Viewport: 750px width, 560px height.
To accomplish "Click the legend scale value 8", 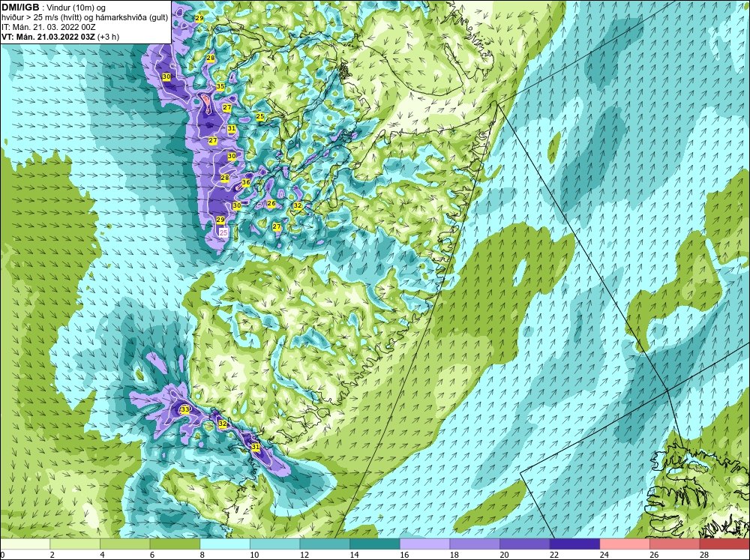I will [x=202, y=555].
